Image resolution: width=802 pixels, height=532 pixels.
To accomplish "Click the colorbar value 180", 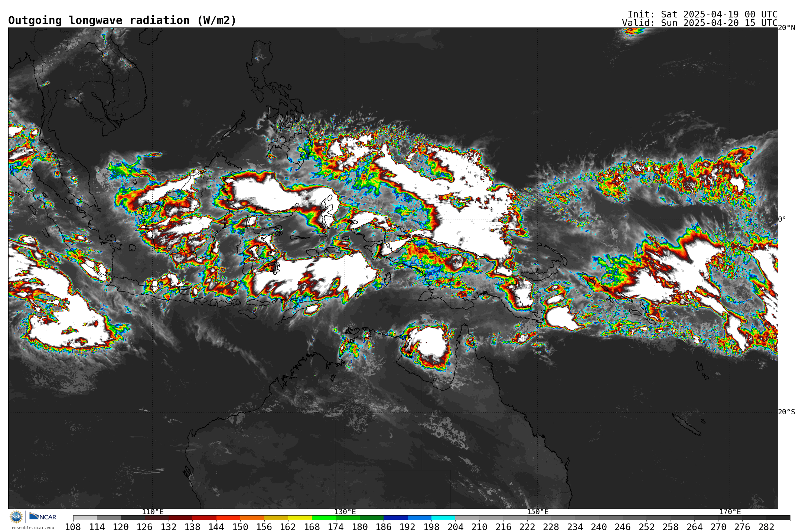I will [360, 527].
